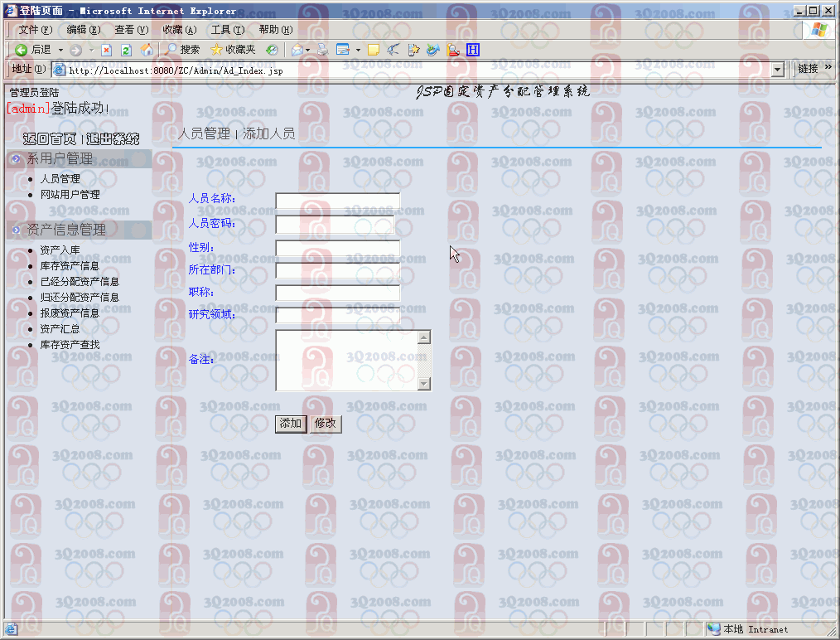Expand the 资产信息管理 section header
840x640 pixels.
pyautogui.click(x=78, y=230)
